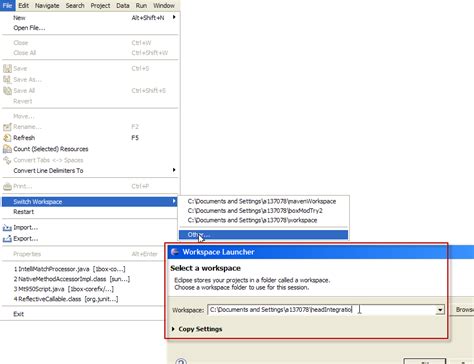This screenshot has width=474, height=364.
Task: Click the Print printer icon
Action: click(x=7, y=186)
